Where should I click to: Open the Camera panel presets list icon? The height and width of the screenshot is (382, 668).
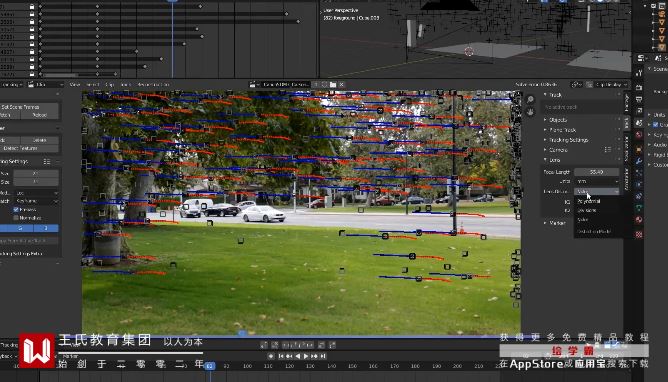(x=608, y=149)
